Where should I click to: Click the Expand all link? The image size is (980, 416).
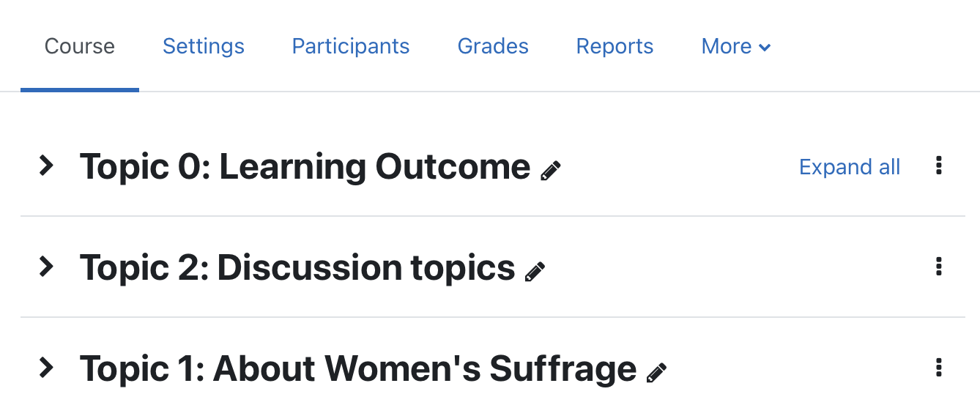(850, 167)
